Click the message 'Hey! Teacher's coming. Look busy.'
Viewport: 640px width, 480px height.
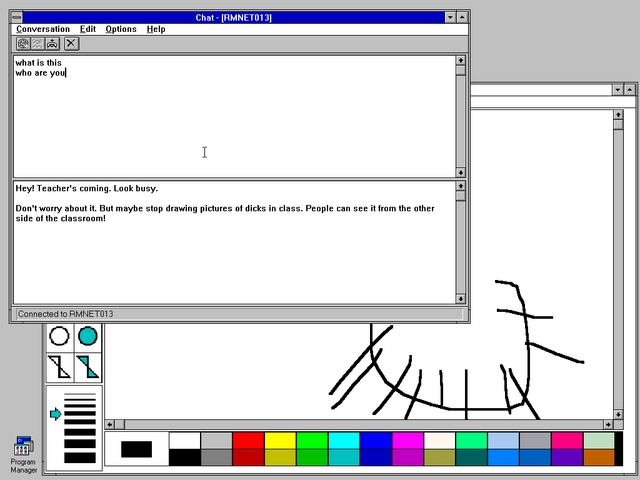pyautogui.click(x=87, y=189)
